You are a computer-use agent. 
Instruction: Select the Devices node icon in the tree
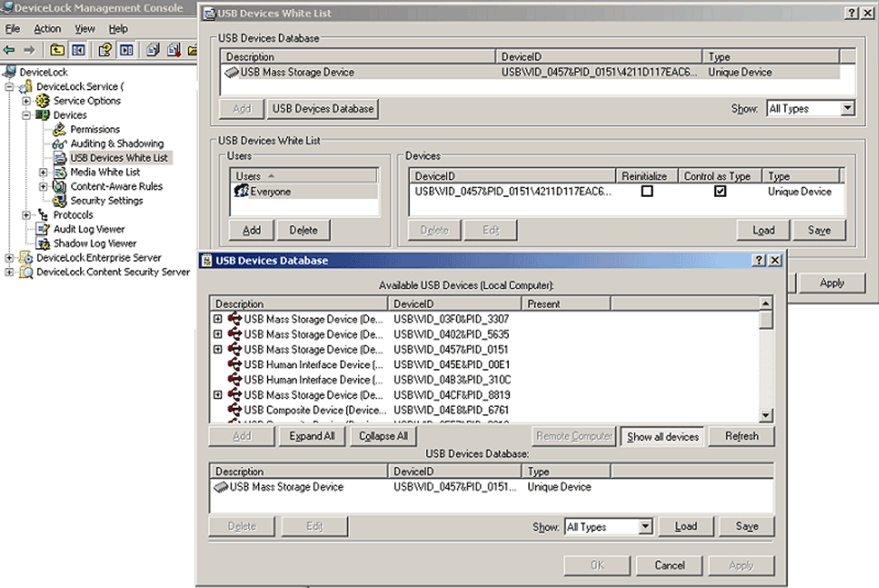click(x=43, y=115)
